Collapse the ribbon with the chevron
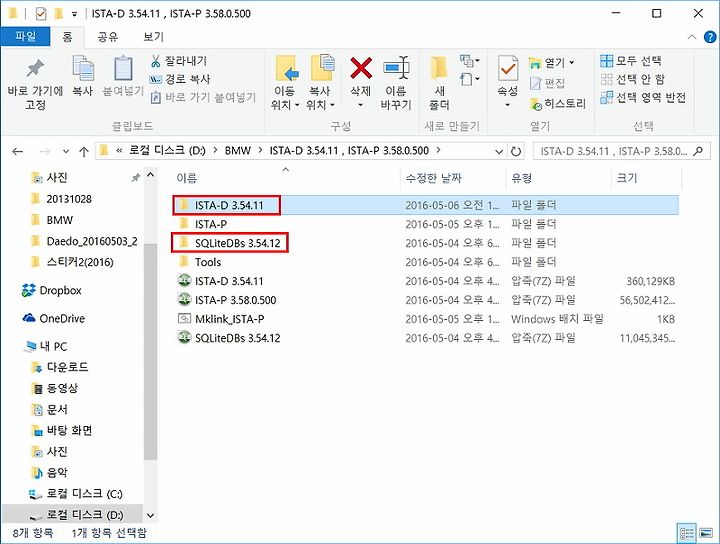 (692, 37)
